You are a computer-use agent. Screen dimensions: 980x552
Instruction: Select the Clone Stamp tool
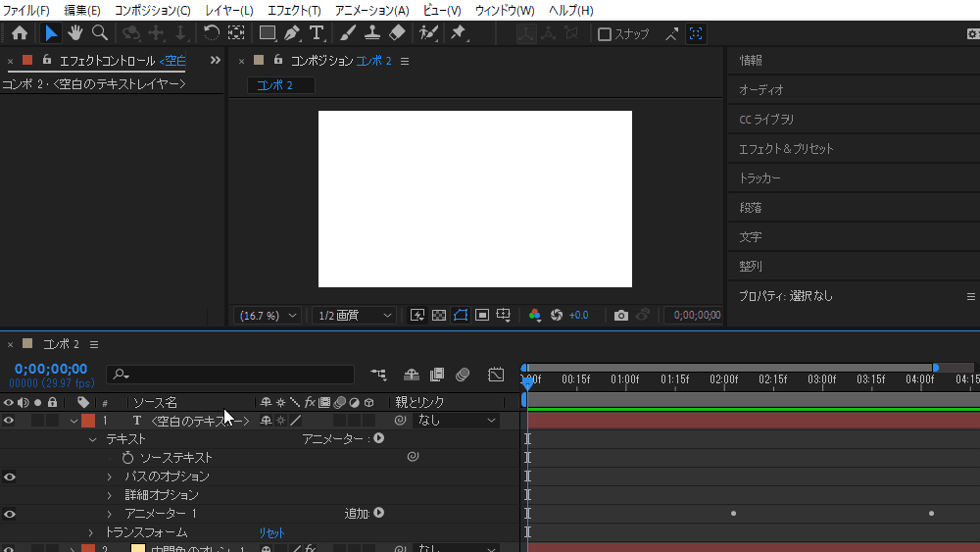pyautogui.click(x=372, y=33)
